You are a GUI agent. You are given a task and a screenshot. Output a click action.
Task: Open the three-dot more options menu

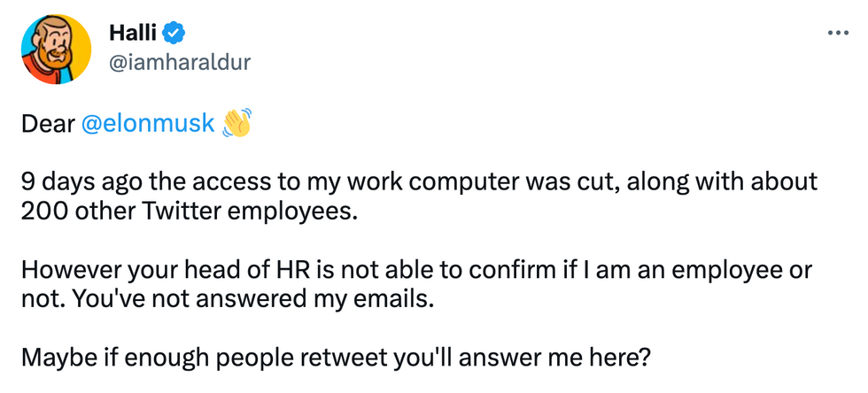coord(838,34)
